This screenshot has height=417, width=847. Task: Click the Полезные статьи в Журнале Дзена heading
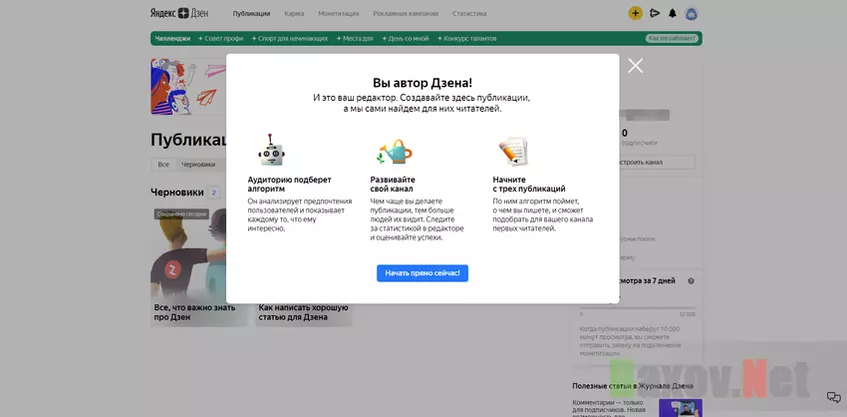[633, 386]
